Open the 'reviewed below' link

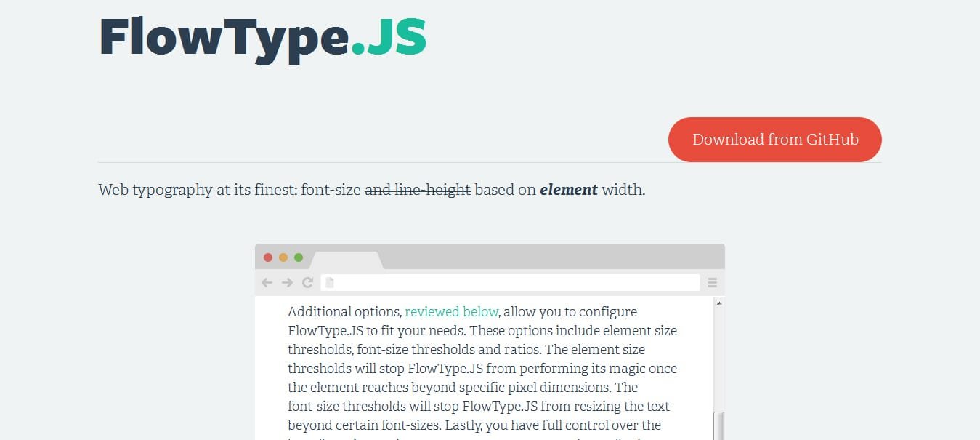(451, 312)
